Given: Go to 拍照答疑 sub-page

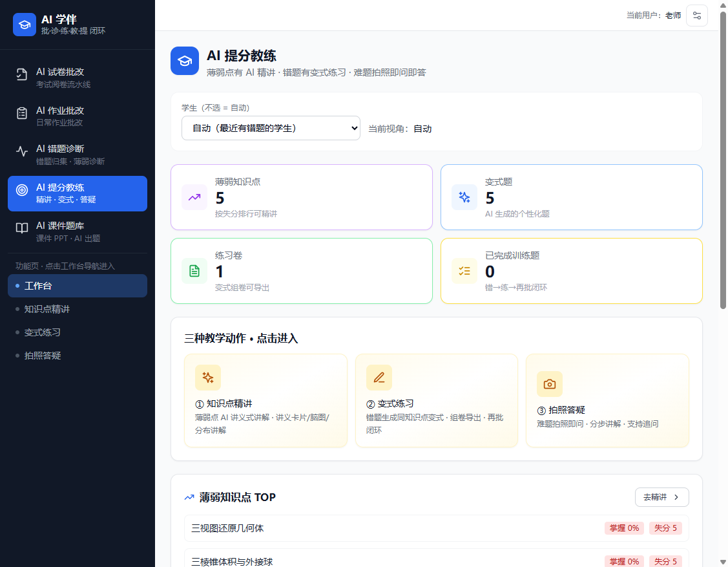Looking at the screenshot, I should [x=78, y=356].
